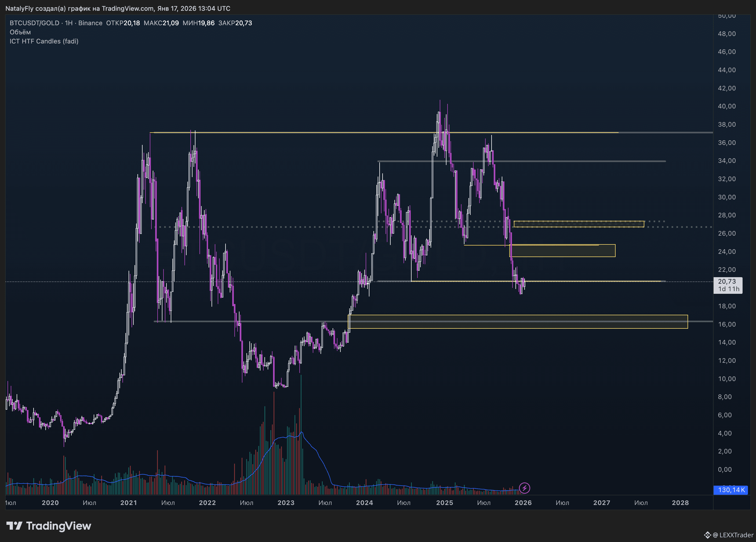Click the 4,00 price axis label

pyautogui.click(x=725, y=433)
